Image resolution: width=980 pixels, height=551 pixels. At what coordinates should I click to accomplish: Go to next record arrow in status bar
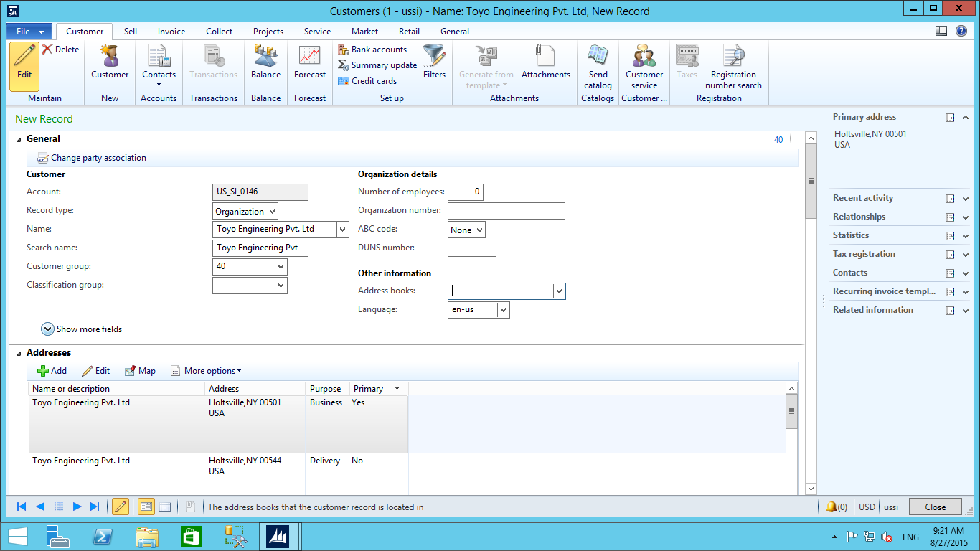[77, 507]
